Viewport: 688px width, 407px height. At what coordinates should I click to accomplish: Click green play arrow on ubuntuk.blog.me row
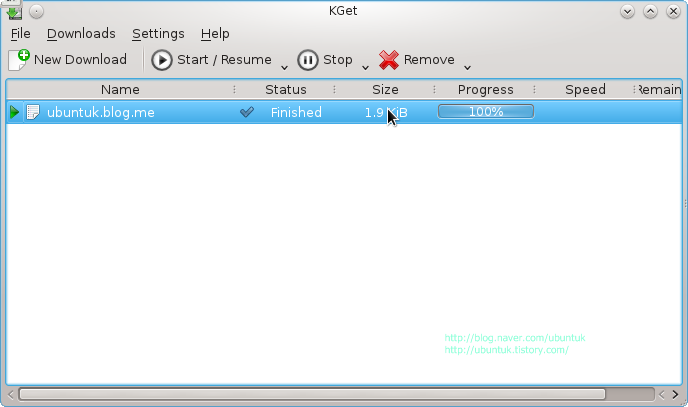(14, 112)
